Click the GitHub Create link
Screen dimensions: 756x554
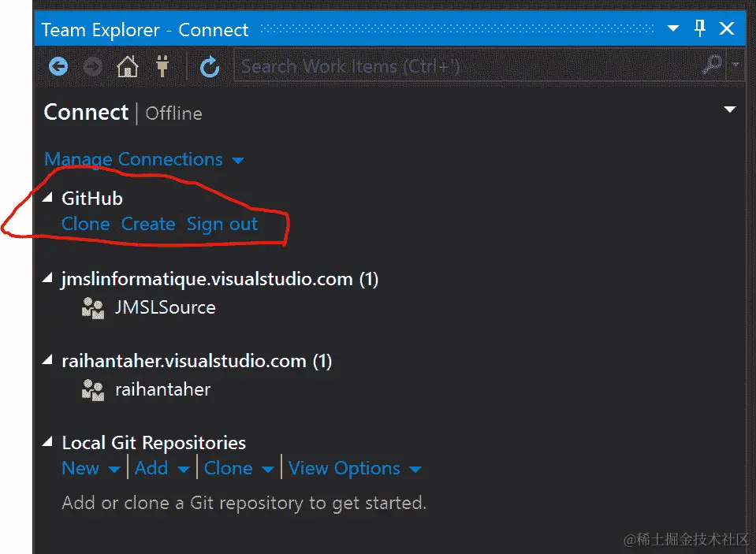[x=148, y=224]
